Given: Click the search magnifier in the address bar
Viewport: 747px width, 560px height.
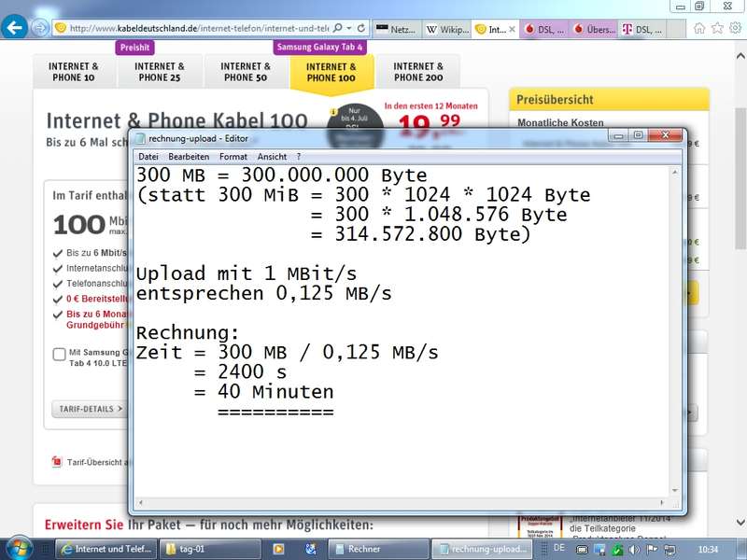Looking at the screenshot, I should 337,28.
